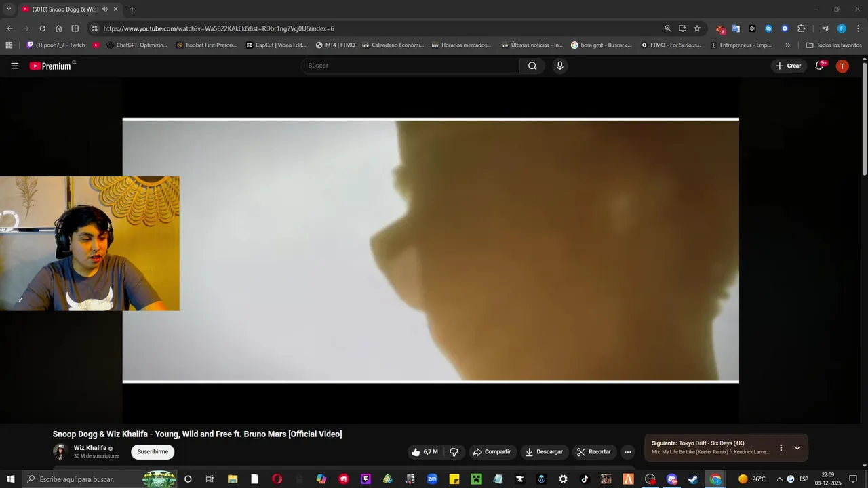Dislike the video with thumbs-down
The image size is (868, 488).
coord(454,452)
